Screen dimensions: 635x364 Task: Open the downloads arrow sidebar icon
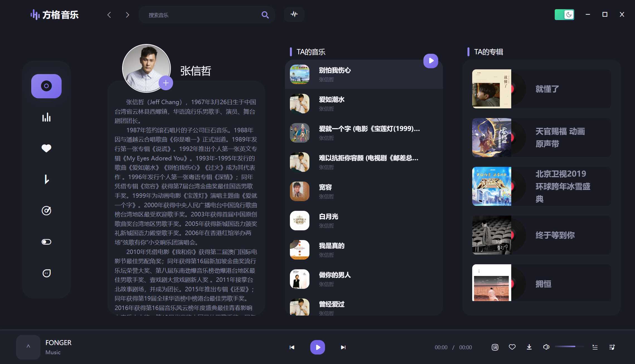pyautogui.click(x=46, y=179)
